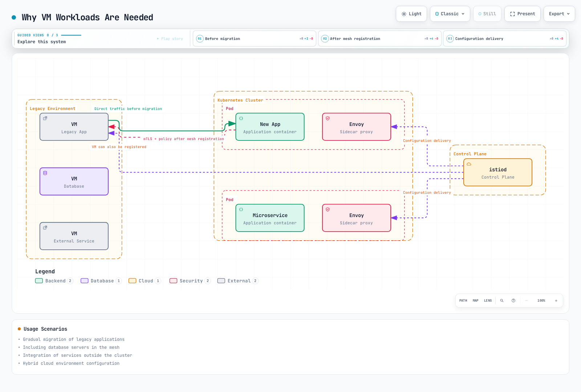Click the sun icon for Light theme
581x392 pixels.
[x=404, y=14]
